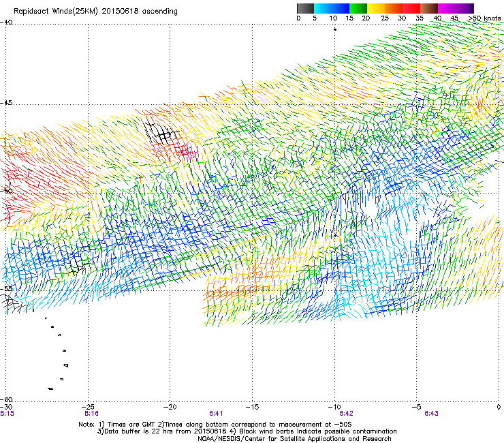Click the purple '8:16' pass time label
Image resolution: width=504 pixels, height=443 pixels.
tap(92, 414)
